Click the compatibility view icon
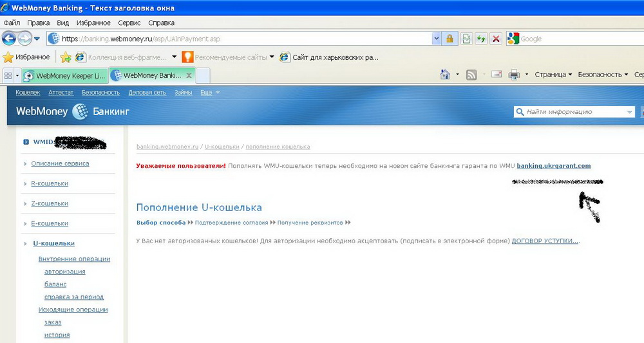 (x=466, y=39)
